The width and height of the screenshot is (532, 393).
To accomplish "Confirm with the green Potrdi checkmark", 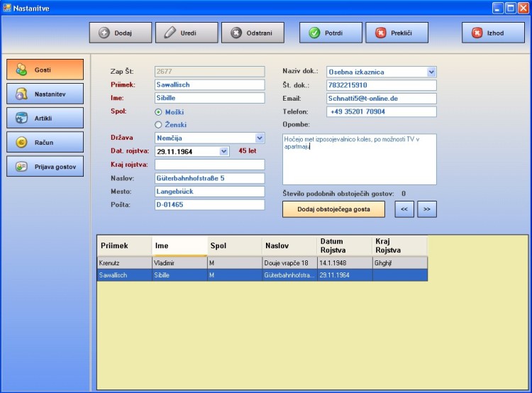I will tap(314, 33).
